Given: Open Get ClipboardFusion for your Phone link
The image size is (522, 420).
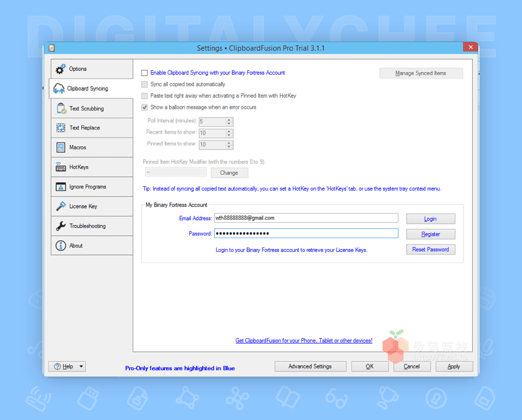Looking at the screenshot, I should 304,340.
